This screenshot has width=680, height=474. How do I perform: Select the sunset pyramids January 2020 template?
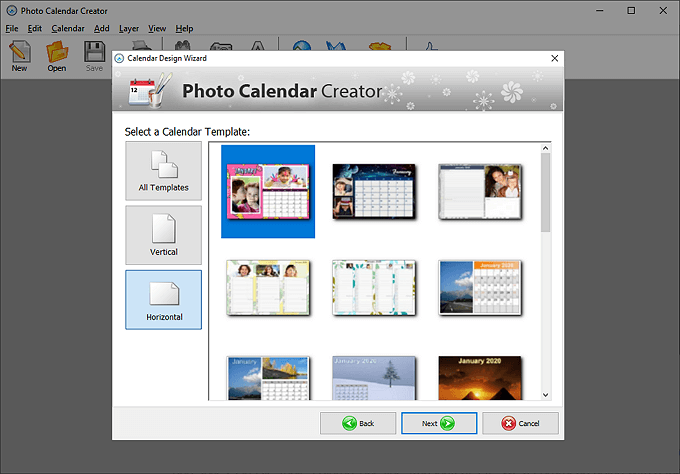coord(480,378)
